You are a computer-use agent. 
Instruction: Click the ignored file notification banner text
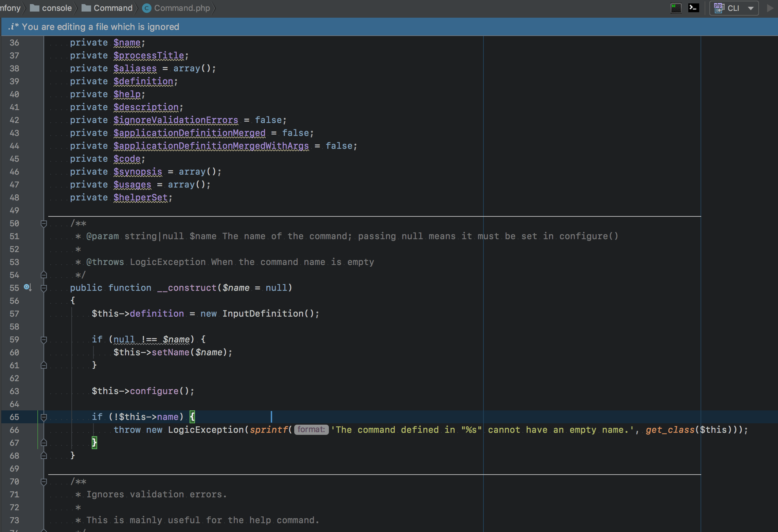100,27
